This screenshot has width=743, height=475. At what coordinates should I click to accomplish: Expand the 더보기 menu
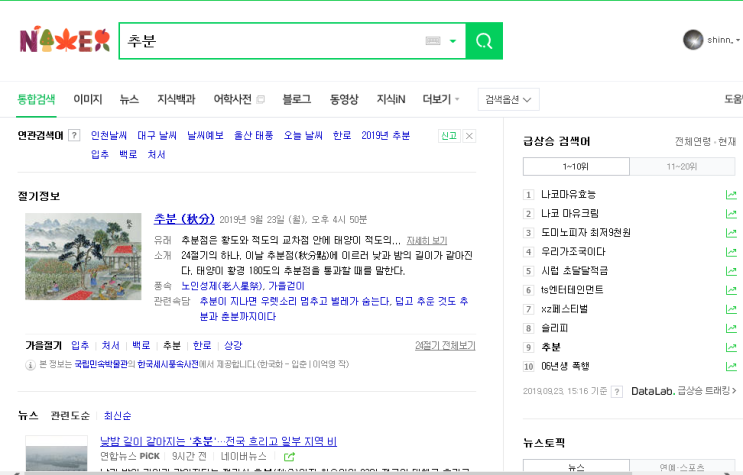click(x=441, y=99)
